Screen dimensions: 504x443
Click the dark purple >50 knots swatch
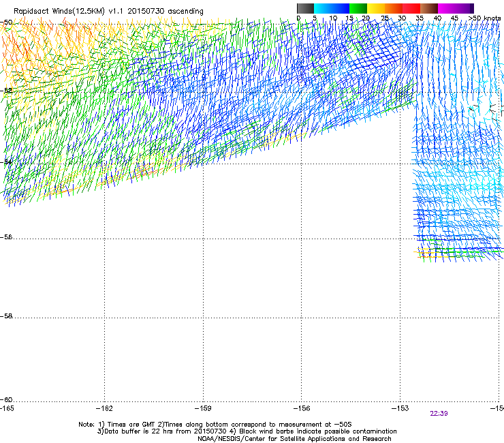472,8
